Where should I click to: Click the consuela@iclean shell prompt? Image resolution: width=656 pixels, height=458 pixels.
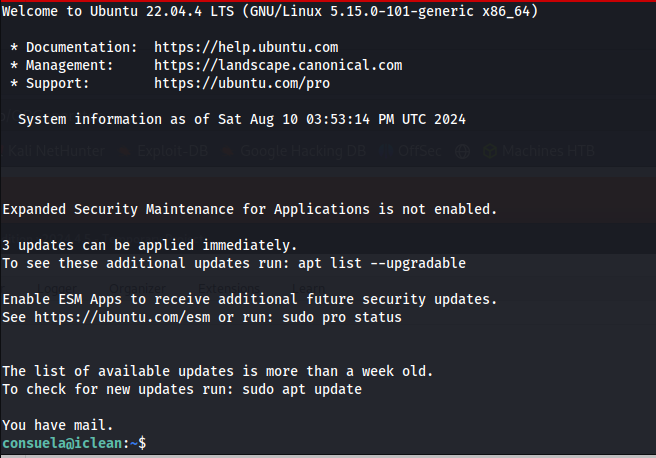(x=74, y=443)
